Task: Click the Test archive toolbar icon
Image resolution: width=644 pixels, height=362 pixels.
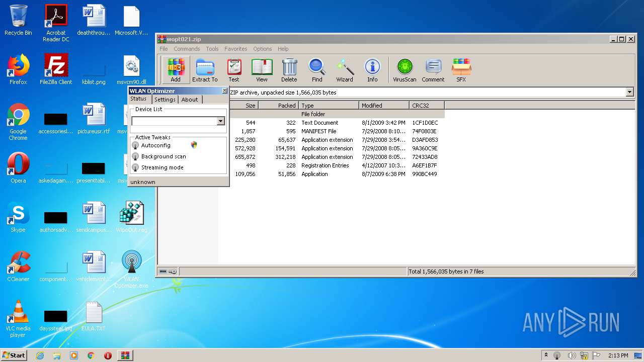Action: [234, 70]
